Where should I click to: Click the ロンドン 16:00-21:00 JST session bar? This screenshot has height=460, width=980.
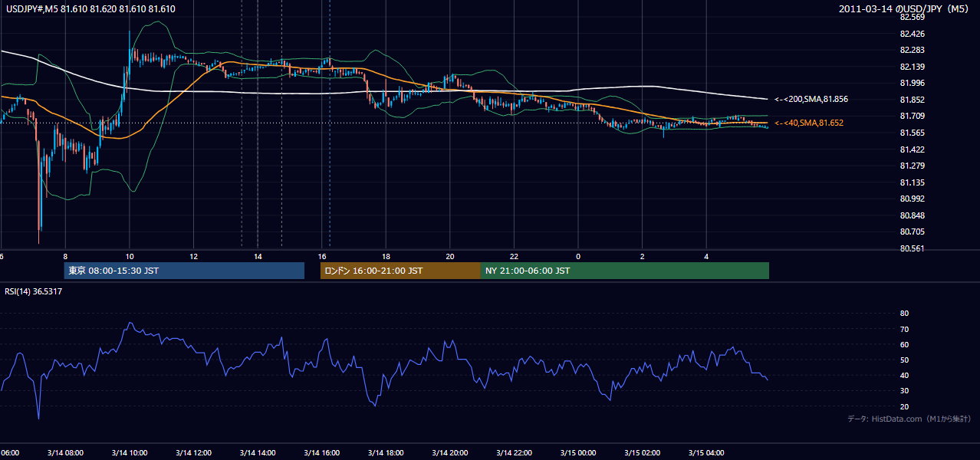[x=400, y=271]
